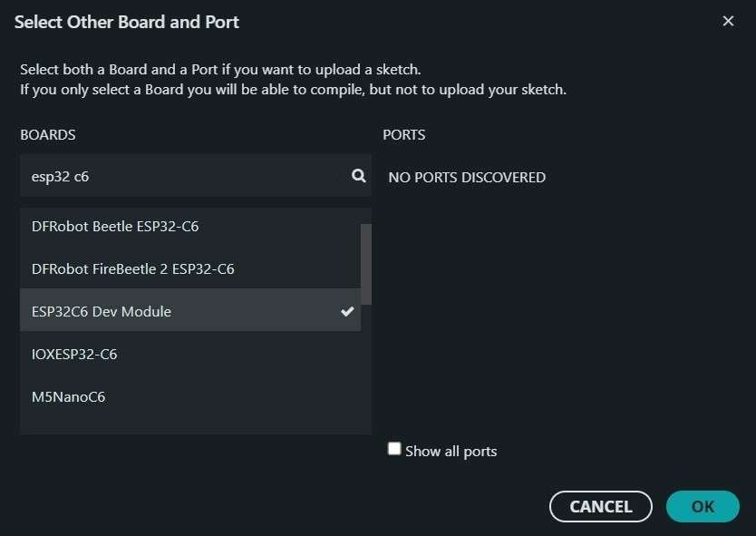Select DFRobot Beetle ESP32-C6 board
Screen dimensions: 756x536
tap(115, 226)
